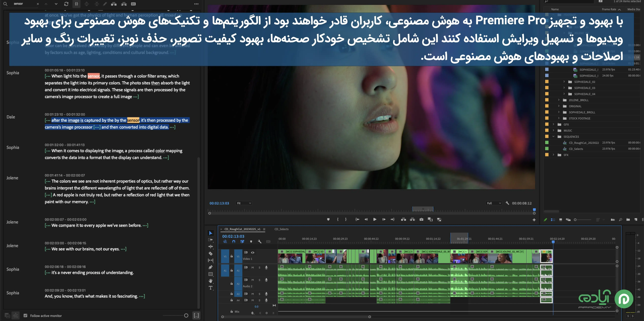The width and height of the screenshot is (644, 321).
Task: Go to previous search result arrow
Action: click(46, 4)
